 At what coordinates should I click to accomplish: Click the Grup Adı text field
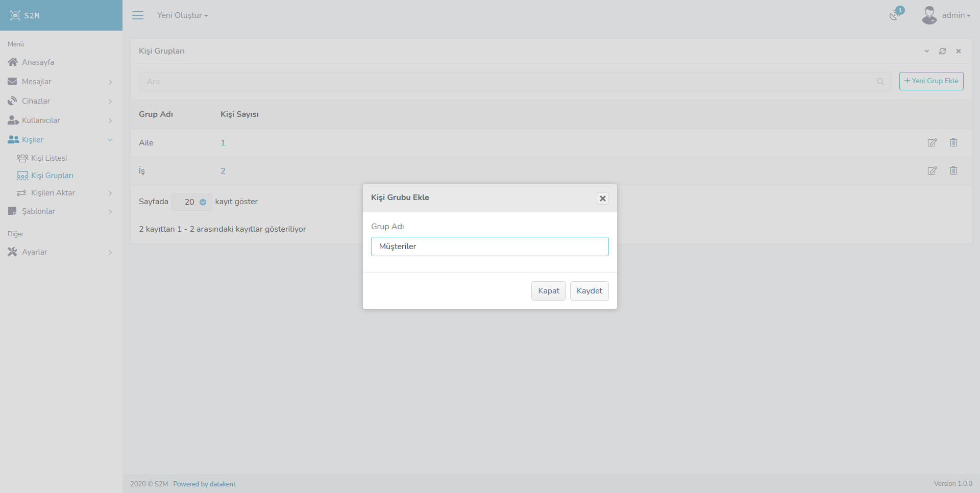[489, 246]
